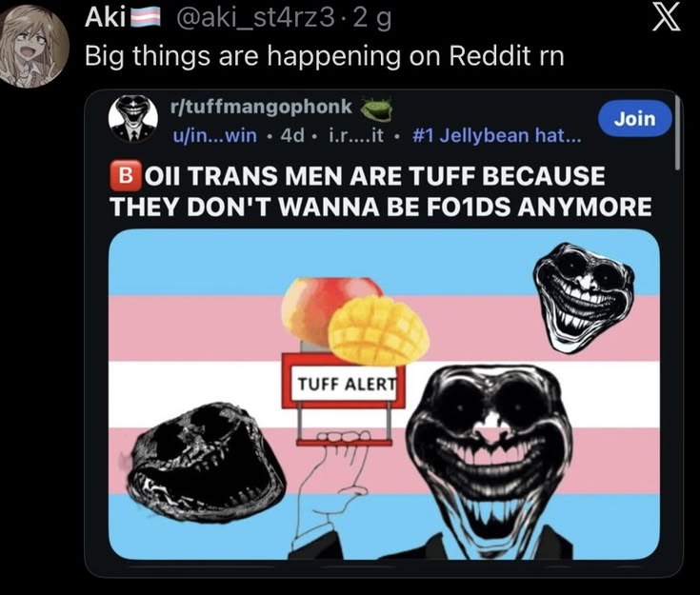Click the green hat icon beside subreddit name
The image size is (700, 595).
point(376,109)
